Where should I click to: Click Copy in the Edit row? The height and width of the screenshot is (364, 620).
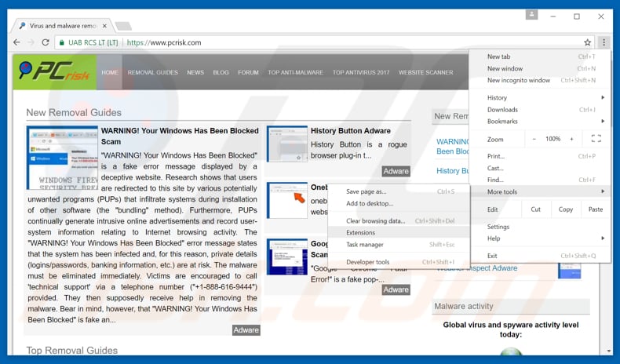pyautogui.click(x=566, y=209)
